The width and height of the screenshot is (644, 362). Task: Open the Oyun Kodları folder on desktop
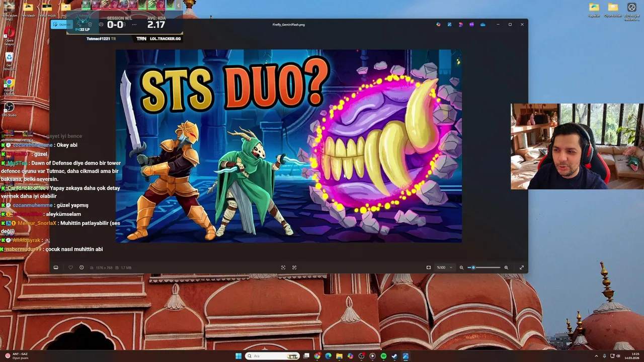click(613, 10)
